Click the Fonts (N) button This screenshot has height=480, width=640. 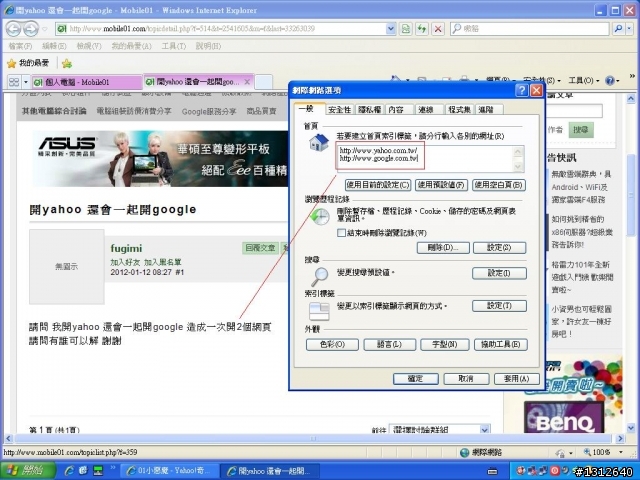(444, 344)
